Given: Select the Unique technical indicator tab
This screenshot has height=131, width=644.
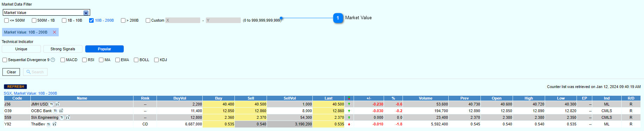Looking at the screenshot, I should [x=21, y=49].
